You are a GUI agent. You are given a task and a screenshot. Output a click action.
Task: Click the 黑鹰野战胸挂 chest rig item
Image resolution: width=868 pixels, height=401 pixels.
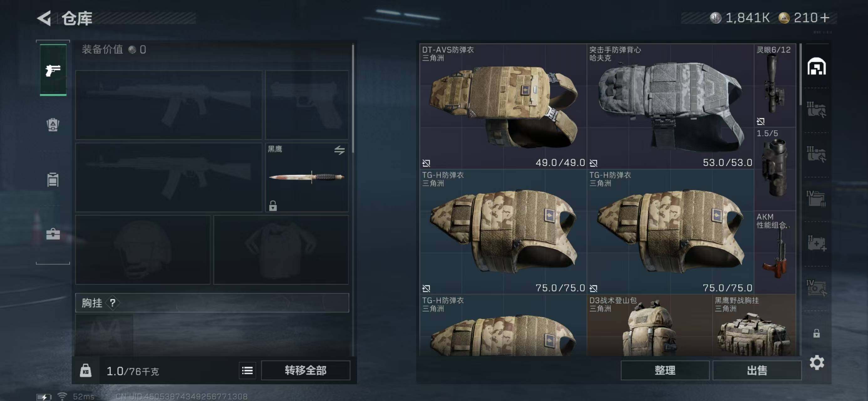pos(754,325)
